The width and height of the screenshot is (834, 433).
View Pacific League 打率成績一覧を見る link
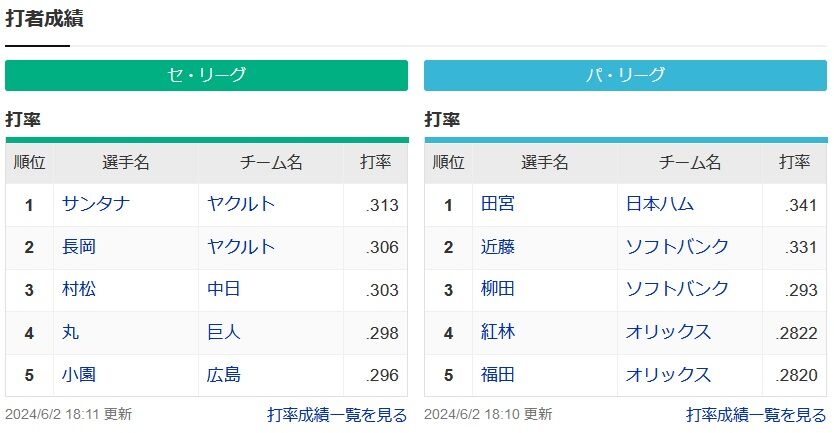pos(756,414)
